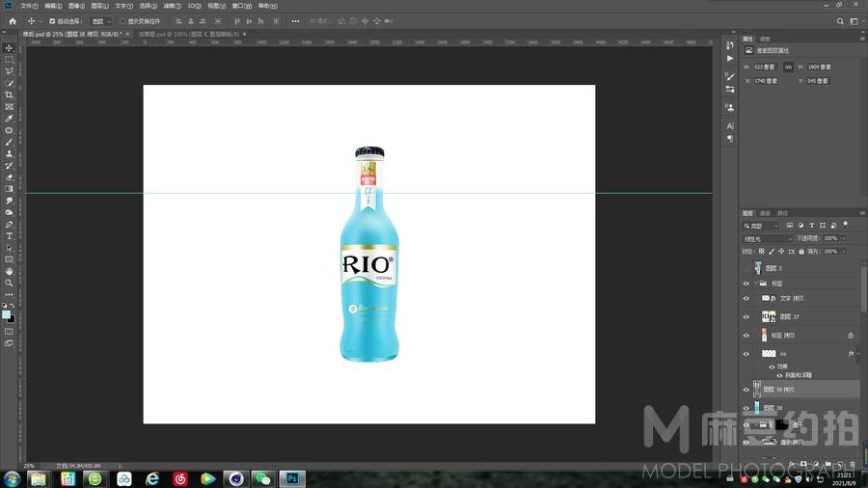Select the Move tool in the toolbox

(x=9, y=48)
